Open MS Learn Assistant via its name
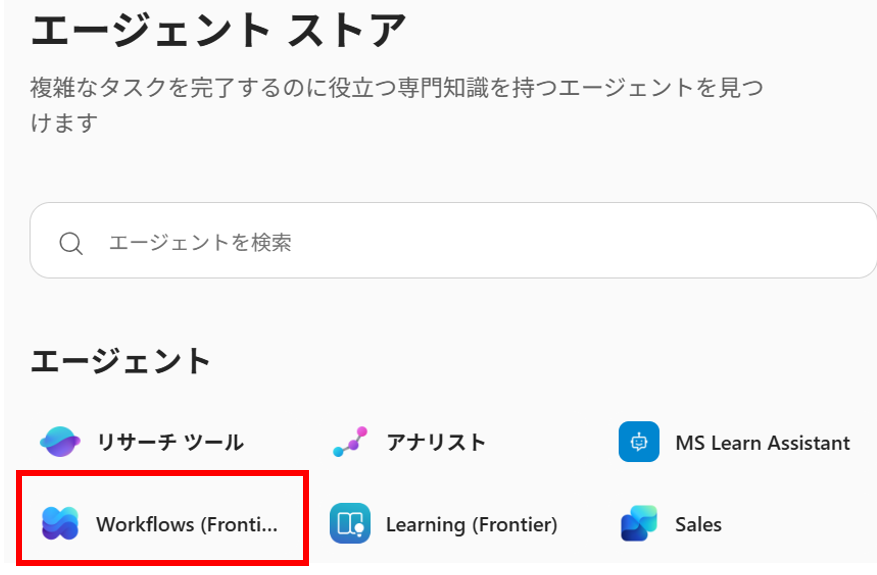 [762, 442]
